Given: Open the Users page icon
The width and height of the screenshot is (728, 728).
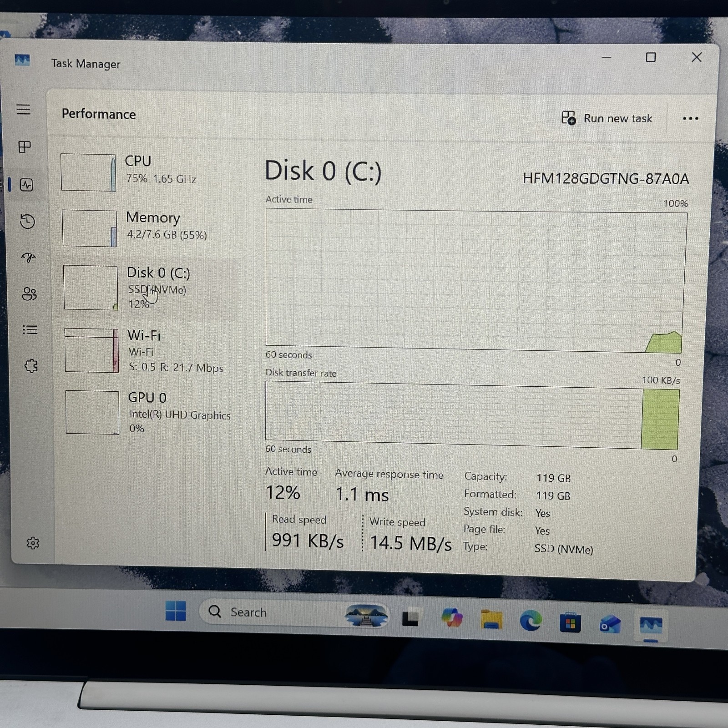Looking at the screenshot, I should click(29, 294).
